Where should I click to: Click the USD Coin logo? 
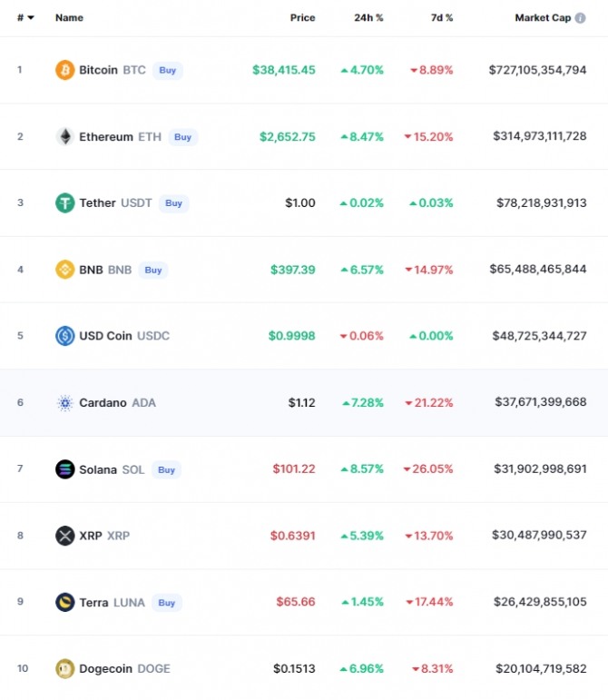click(64, 336)
